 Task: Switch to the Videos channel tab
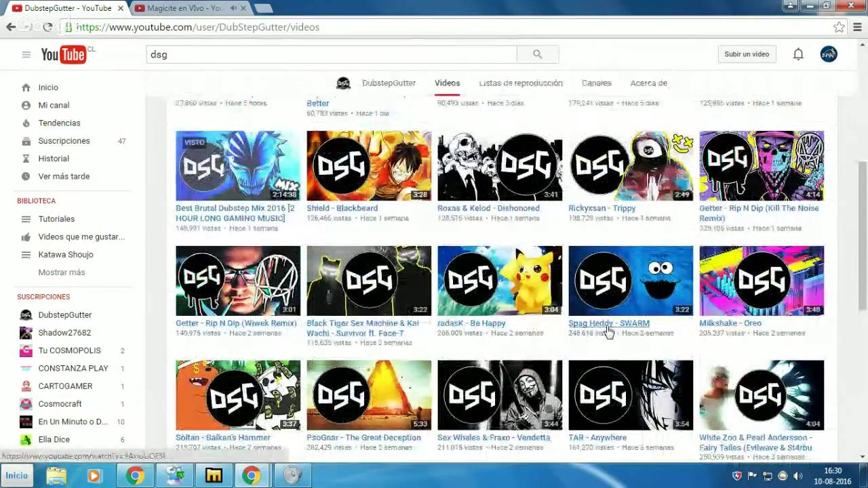point(448,83)
